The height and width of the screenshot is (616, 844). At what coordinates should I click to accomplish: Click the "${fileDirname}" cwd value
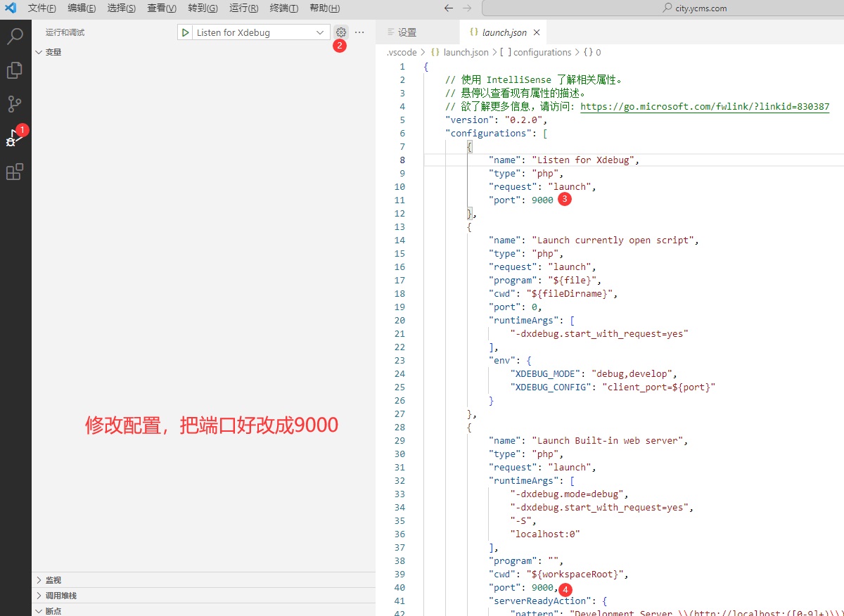pyautogui.click(x=570, y=293)
